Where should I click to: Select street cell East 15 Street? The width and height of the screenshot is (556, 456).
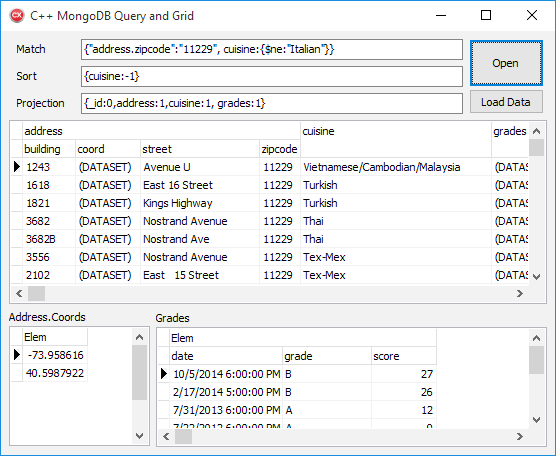[200, 275]
